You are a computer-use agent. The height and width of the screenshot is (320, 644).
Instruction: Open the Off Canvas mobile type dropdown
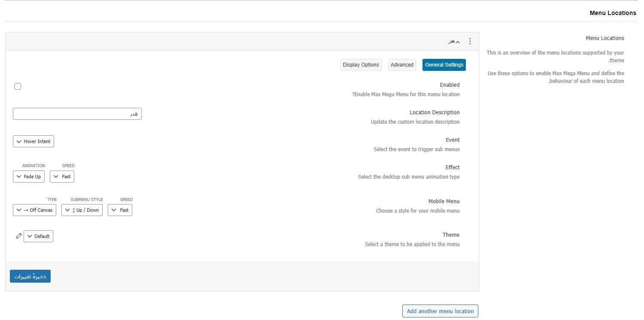coord(34,210)
